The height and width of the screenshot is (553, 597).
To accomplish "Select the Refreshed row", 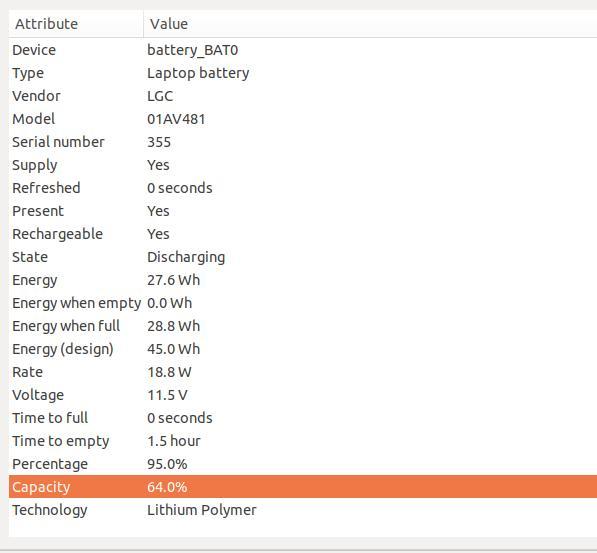I will click(303, 188).
